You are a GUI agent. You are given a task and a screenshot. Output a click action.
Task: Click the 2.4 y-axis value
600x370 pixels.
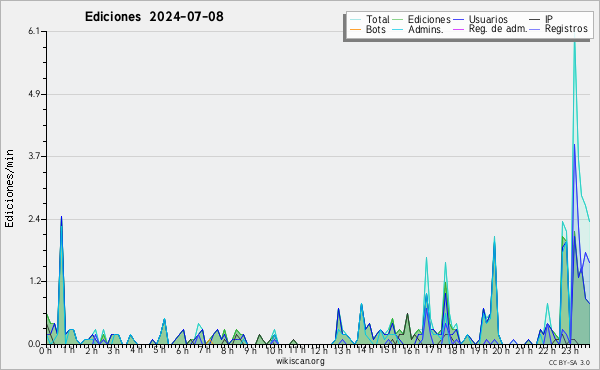point(34,219)
